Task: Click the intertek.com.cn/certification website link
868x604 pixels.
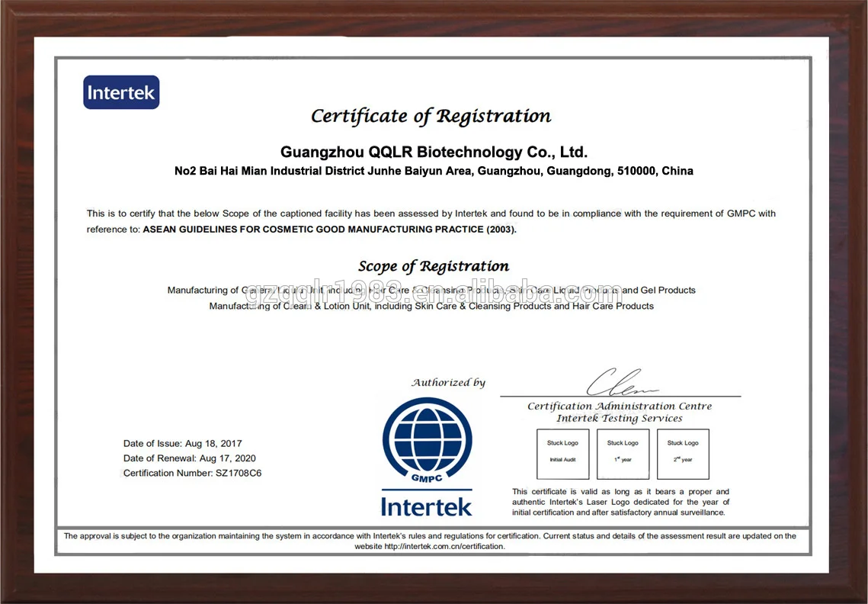Action: 454,546
